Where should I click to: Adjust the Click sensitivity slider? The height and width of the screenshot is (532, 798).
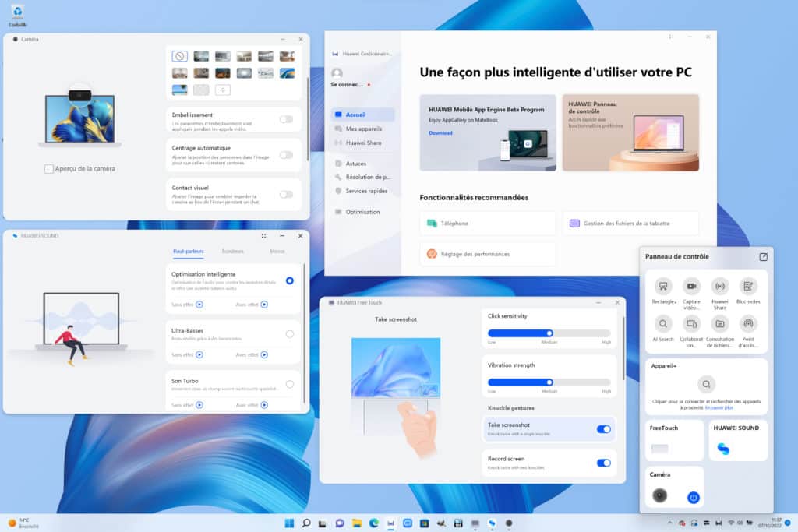click(x=549, y=333)
